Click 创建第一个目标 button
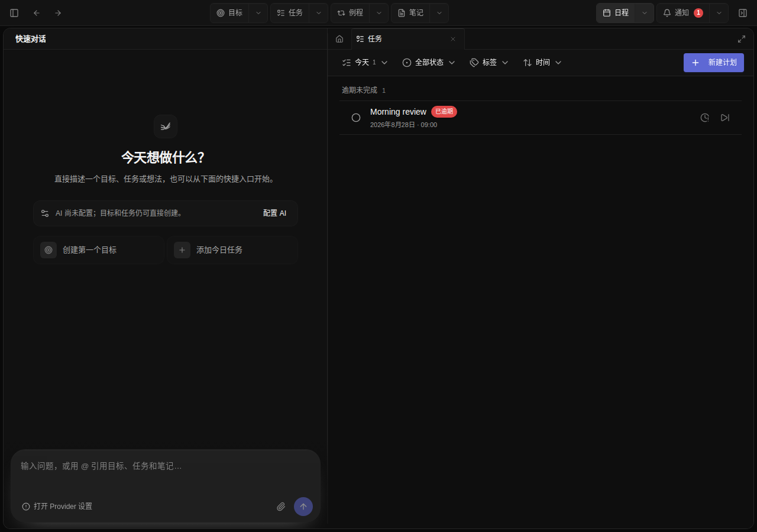The height and width of the screenshot is (532, 757). point(99,250)
